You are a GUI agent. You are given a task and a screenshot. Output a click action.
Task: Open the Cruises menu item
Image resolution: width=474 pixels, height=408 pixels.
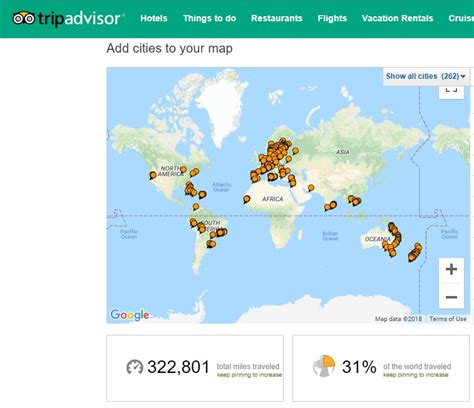pyautogui.click(x=461, y=18)
